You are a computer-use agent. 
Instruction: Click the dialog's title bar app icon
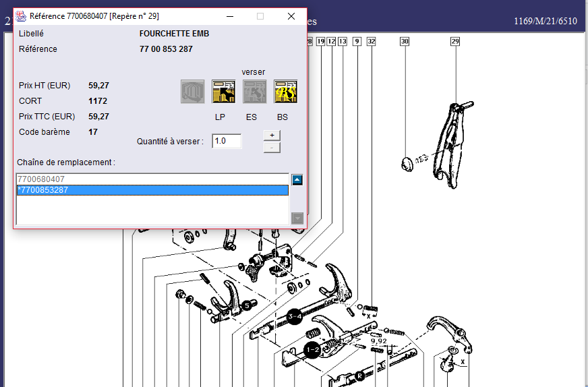pyautogui.click(x=21, y=16)
